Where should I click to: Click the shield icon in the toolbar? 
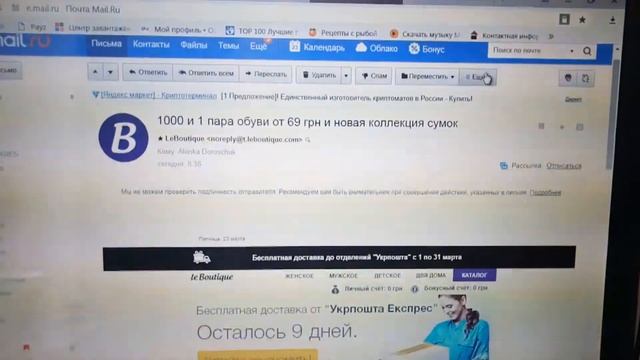click(568, 78)
